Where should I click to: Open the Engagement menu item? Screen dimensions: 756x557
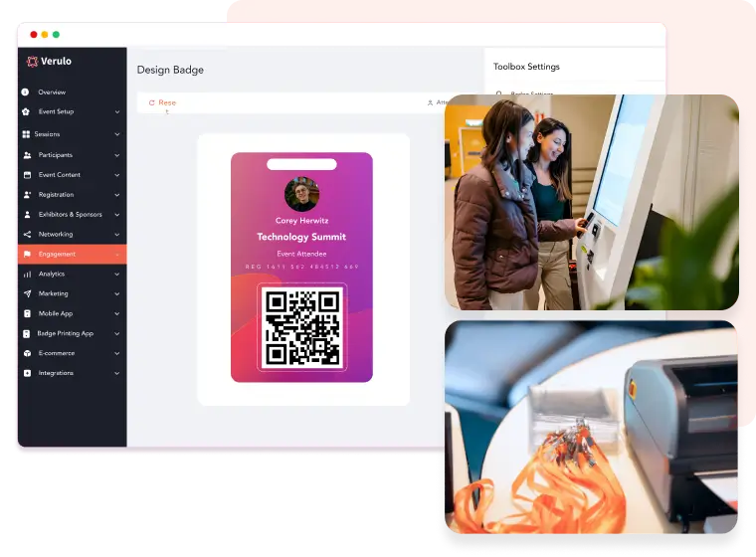(73, 255)
